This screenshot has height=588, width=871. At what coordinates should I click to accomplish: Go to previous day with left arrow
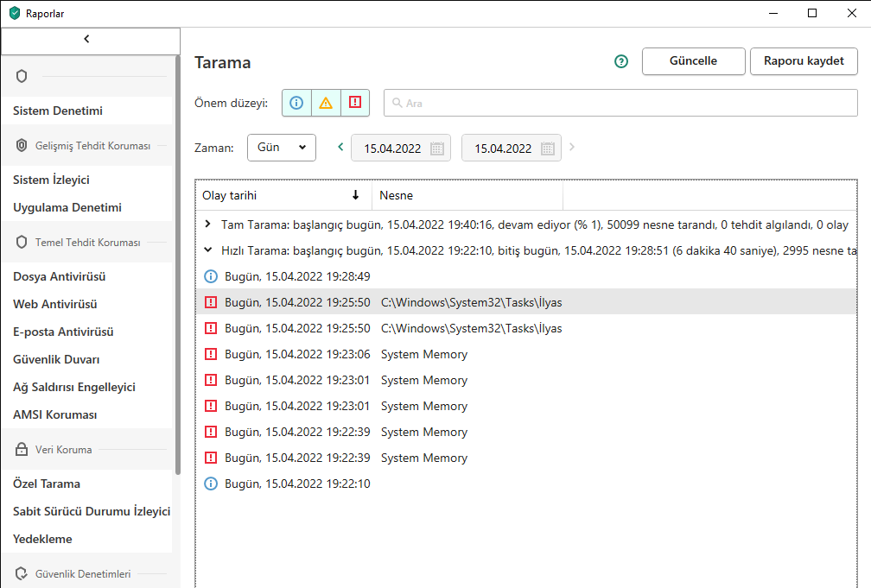(x=340, y=147)
